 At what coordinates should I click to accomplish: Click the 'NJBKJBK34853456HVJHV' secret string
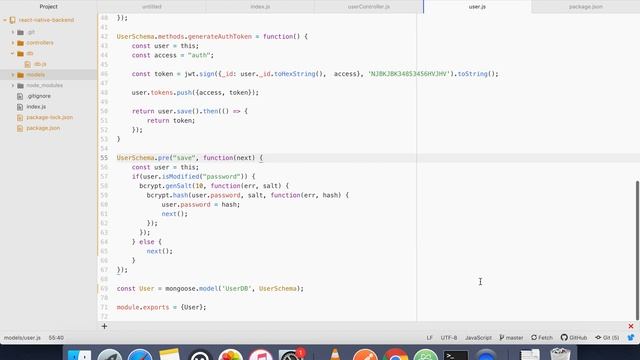[x=409, y=74]
